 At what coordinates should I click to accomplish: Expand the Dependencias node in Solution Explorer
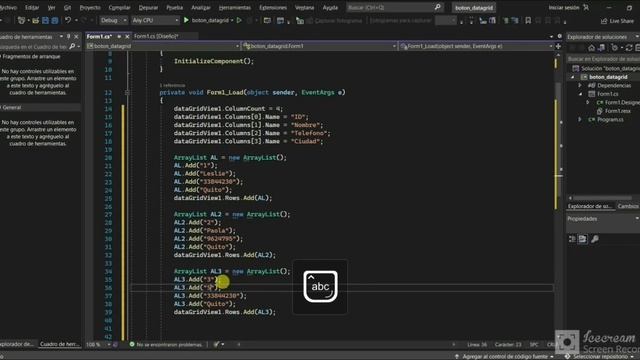pyautogui.click(x=580, y=85)
